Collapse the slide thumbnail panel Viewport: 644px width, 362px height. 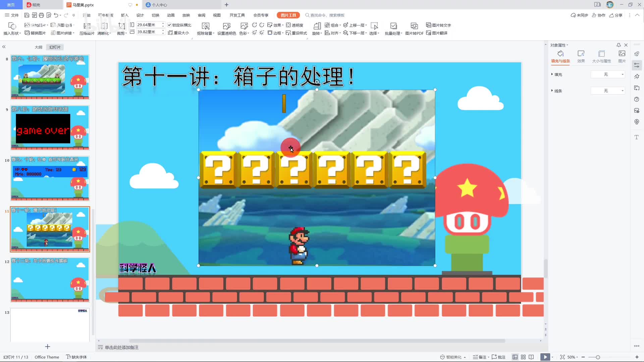pos(4,47)
